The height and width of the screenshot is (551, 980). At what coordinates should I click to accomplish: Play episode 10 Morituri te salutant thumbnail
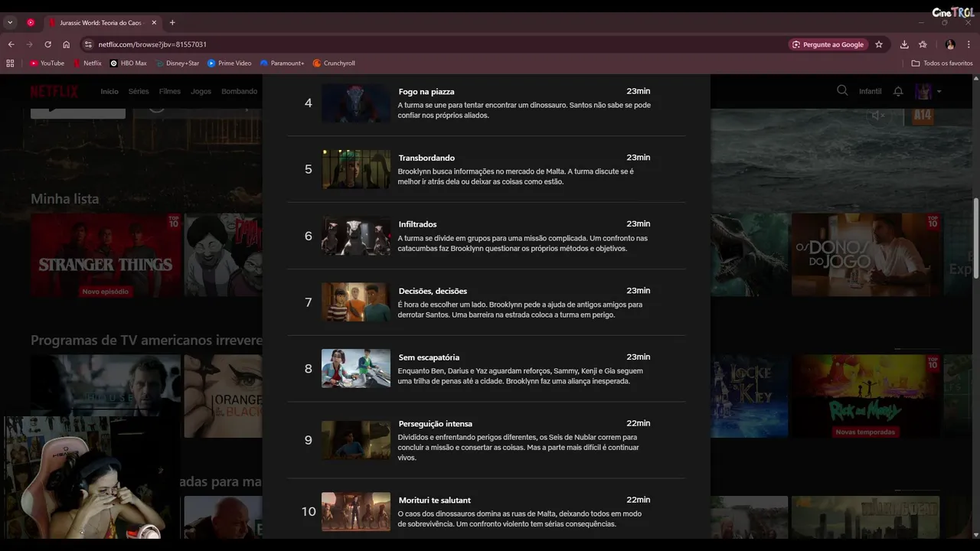[x=355, y=511]
